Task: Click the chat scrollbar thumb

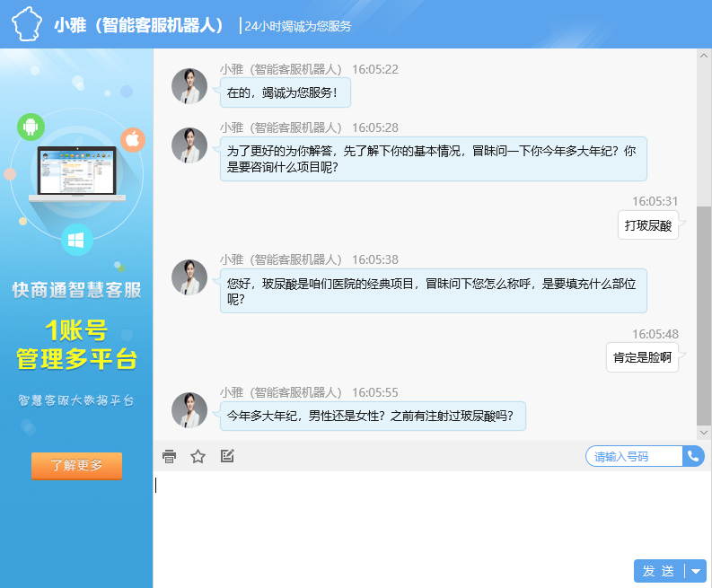Action: 704,314
